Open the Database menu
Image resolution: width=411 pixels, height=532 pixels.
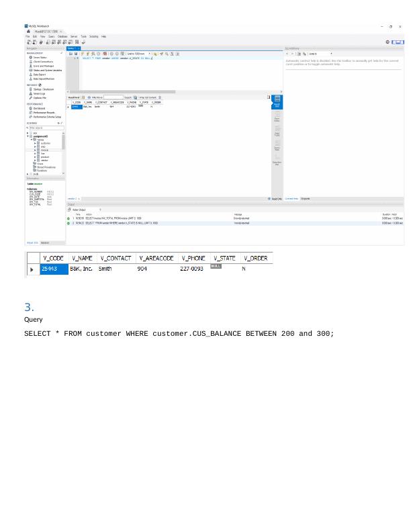62,36
